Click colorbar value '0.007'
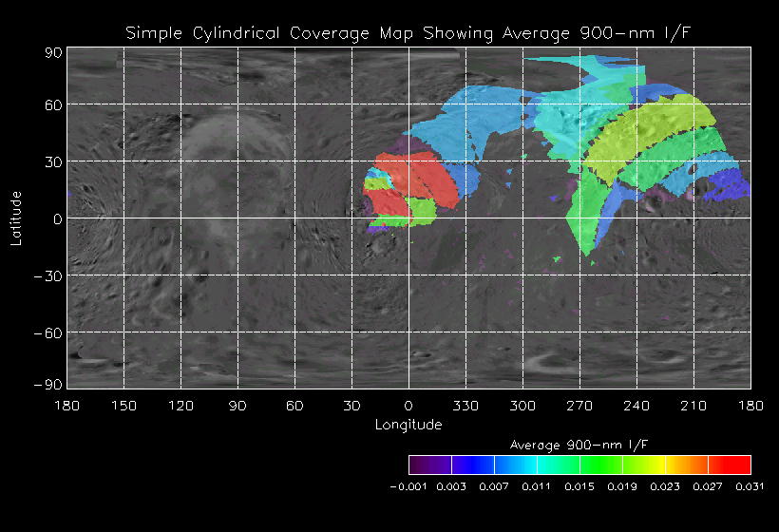Viewport: 779px width, 532px height. click(x=494, y=486)
